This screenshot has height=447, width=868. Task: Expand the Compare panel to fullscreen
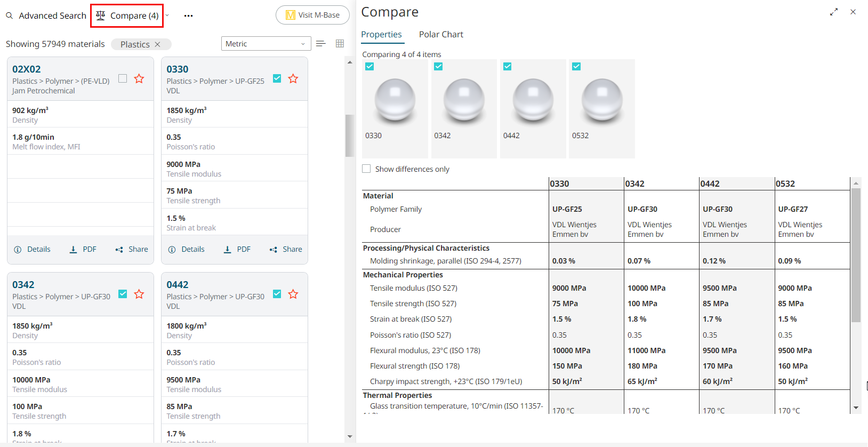coord(834,12)
